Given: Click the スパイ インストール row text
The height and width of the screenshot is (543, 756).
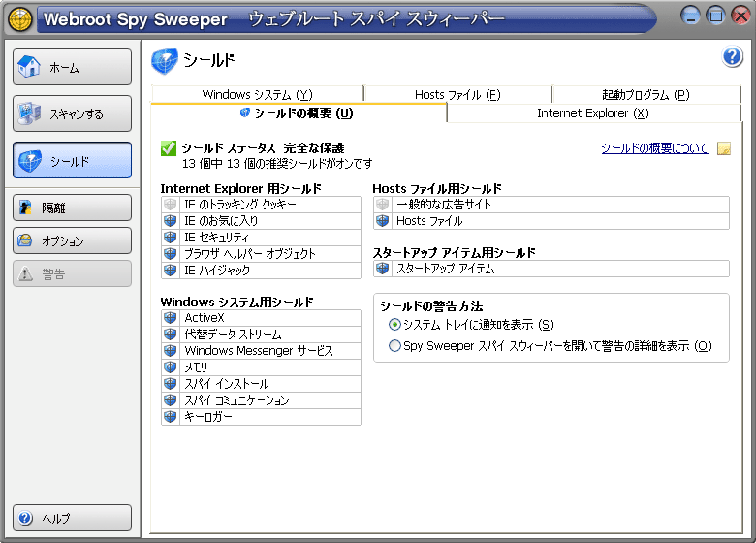Looking at the screenshot, I should coord(227,383).
